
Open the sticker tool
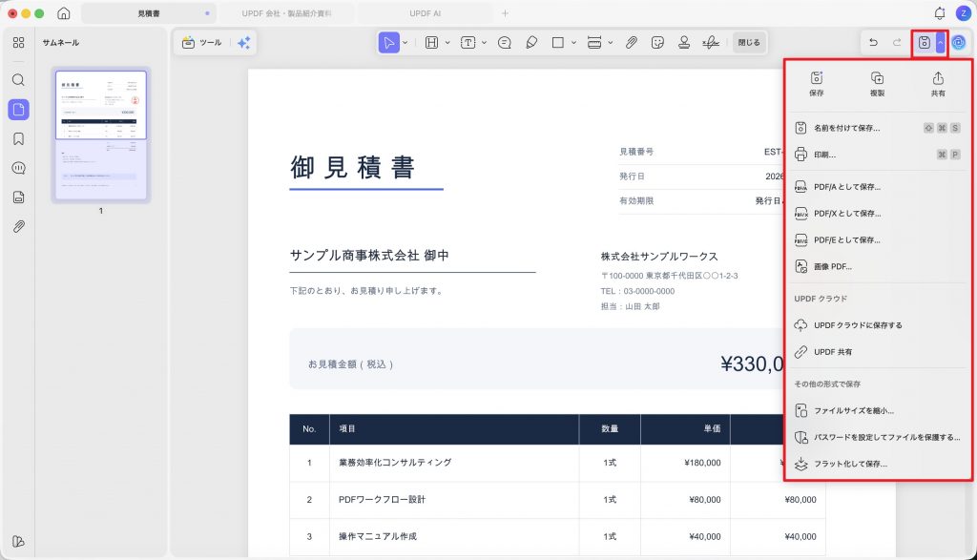(657, 42)
